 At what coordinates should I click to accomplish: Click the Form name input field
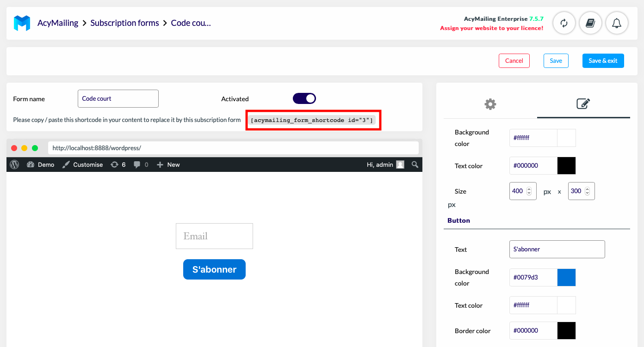[118, 98]
